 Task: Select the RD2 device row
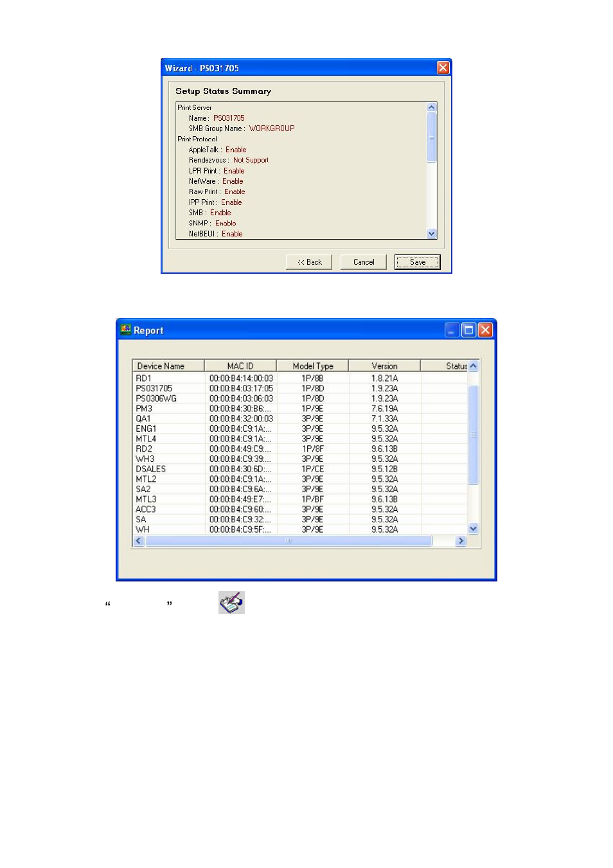tap(299, 448)
